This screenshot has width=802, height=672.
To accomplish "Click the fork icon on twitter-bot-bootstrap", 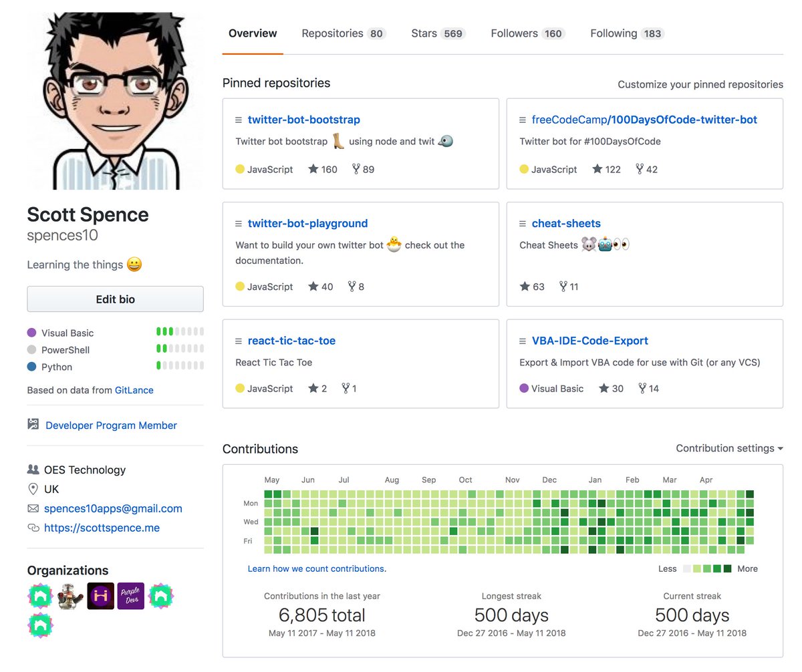I will click(x=356, y=169).
